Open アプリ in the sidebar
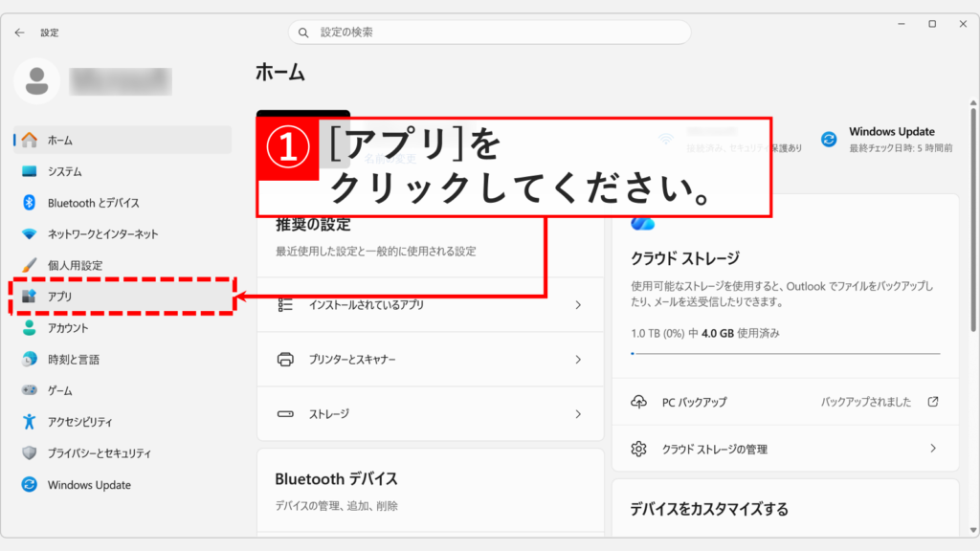The image size is (980, 551). [x=122, y=297]
